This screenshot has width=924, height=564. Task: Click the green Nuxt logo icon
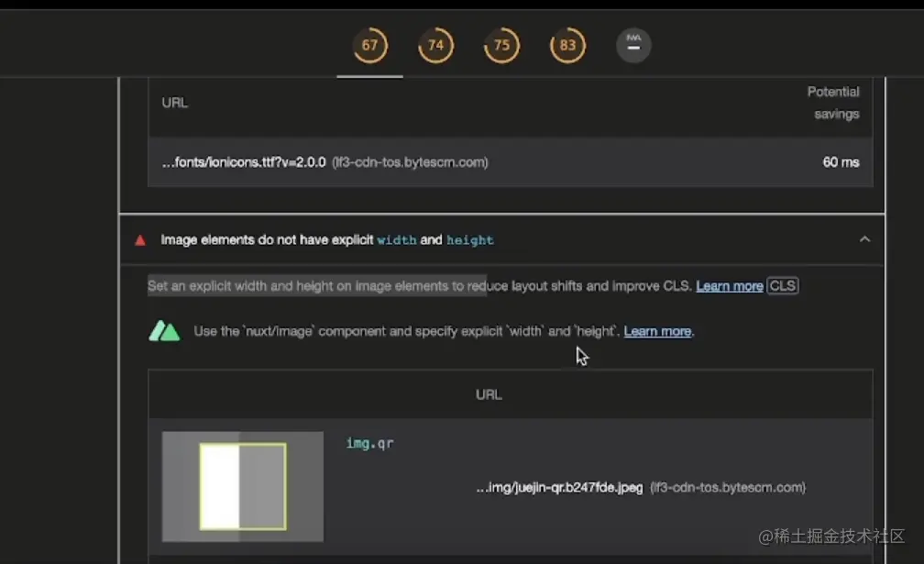click(x=164, y=331)
